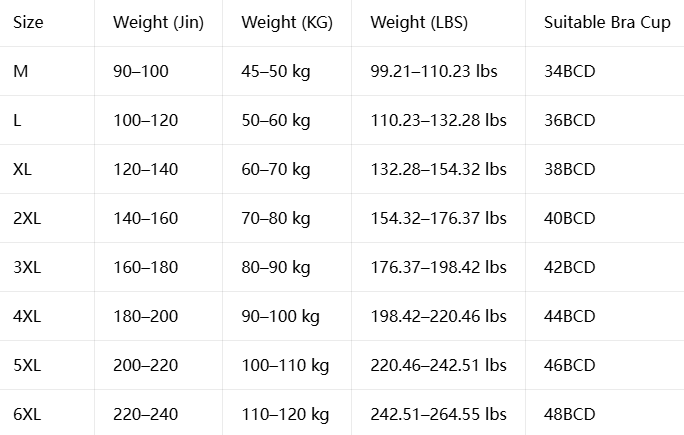Click the Size column header
This screenshot has width=684, height=435.
pos(28,22)
